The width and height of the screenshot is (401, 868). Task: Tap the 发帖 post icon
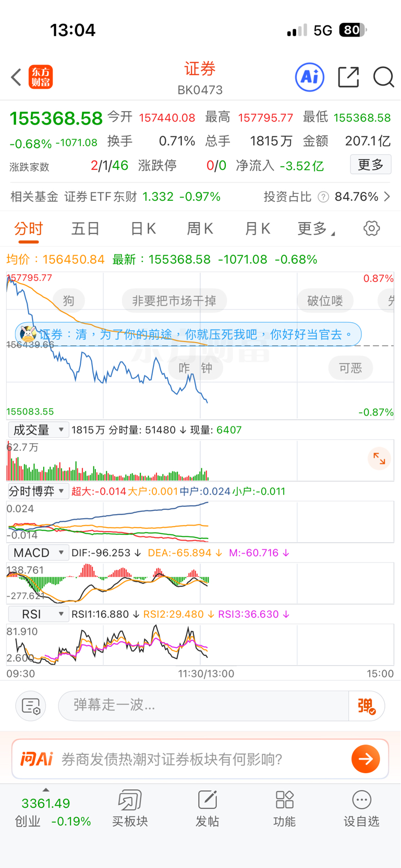[207, 808]
